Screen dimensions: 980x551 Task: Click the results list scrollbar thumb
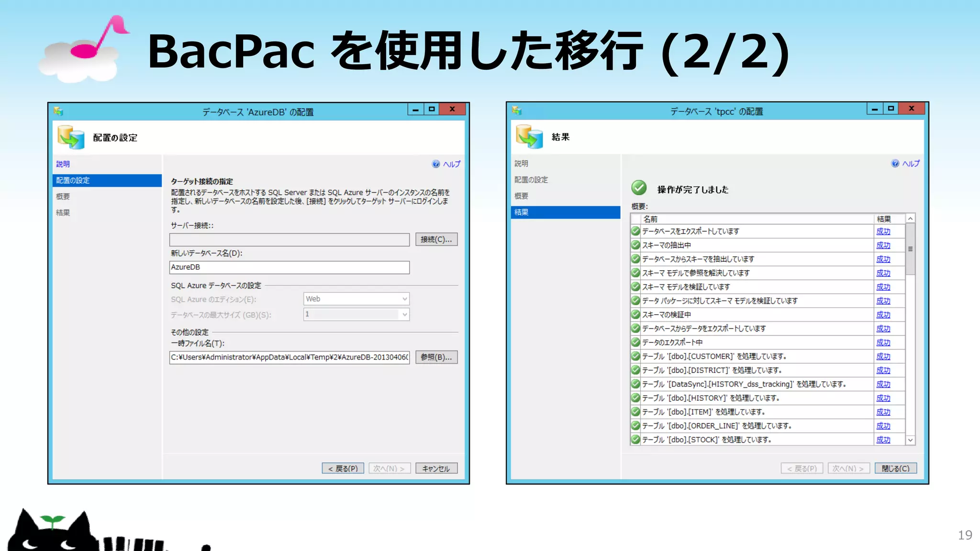(x=911, y=249)
